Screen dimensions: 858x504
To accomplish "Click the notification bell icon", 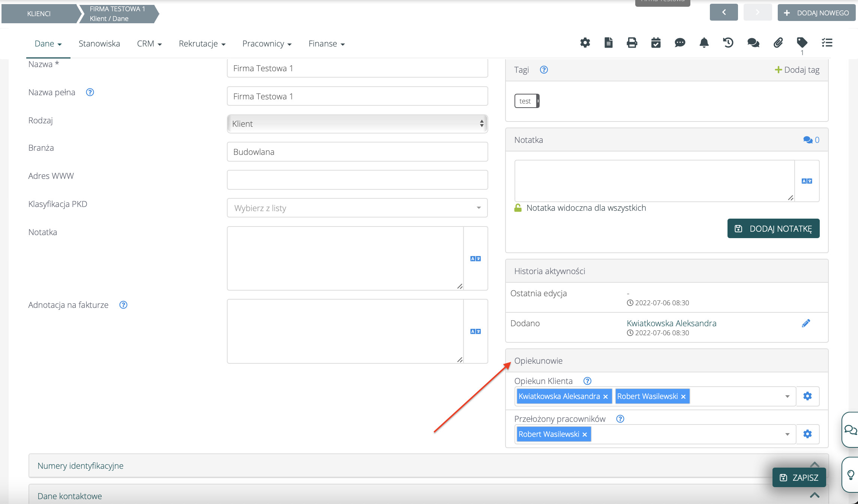I will point(704,43).
